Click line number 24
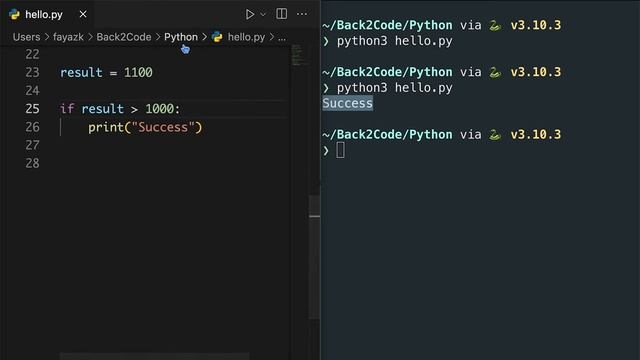The image size is (640, 360). 33,91
